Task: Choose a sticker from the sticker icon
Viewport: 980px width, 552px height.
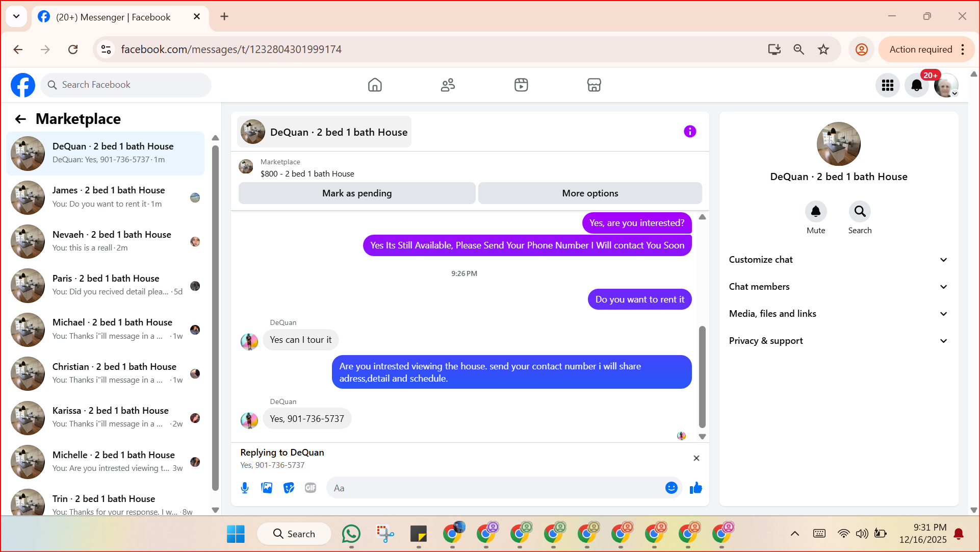Action: click(289, 488)
